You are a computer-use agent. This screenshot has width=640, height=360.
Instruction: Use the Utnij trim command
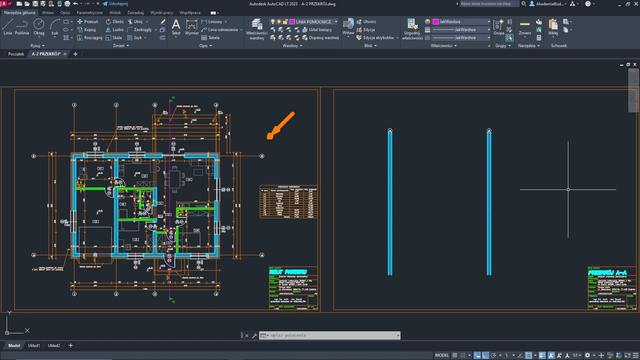[136, 22]
